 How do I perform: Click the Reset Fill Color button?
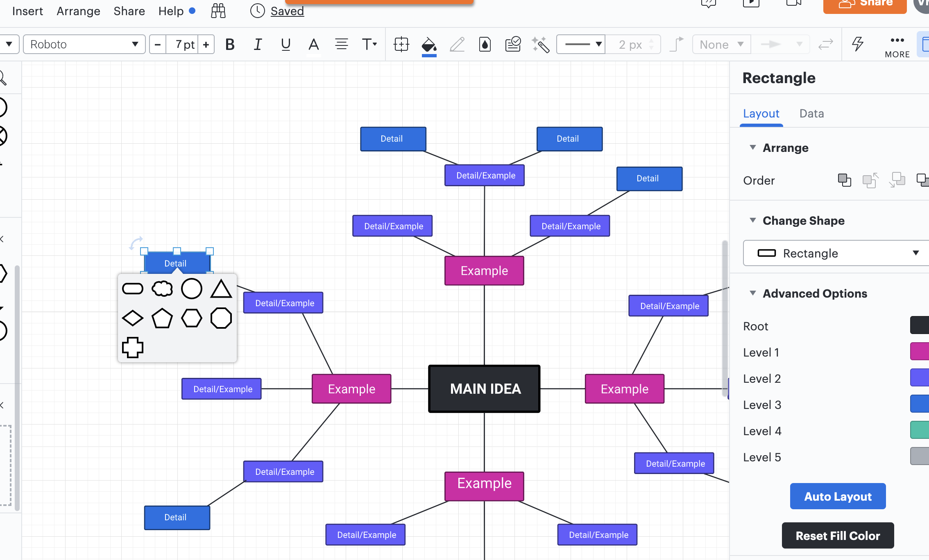click(x=837, y=535)
